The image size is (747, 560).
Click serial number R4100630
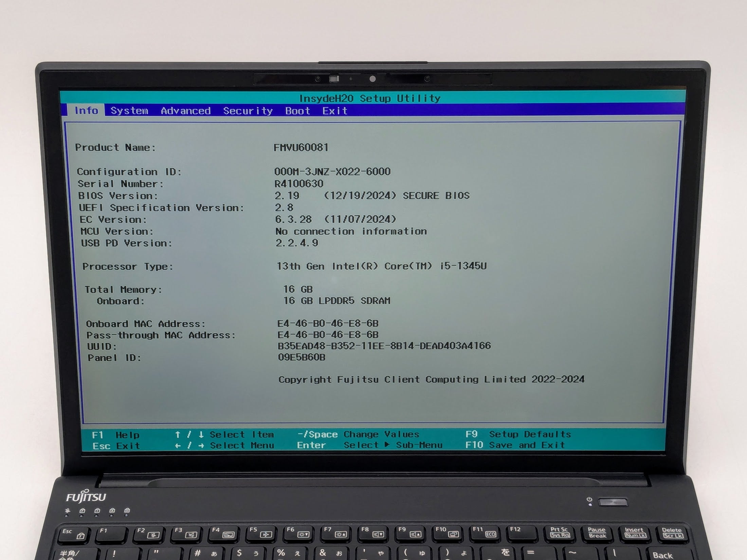click(x=299, y=184)
